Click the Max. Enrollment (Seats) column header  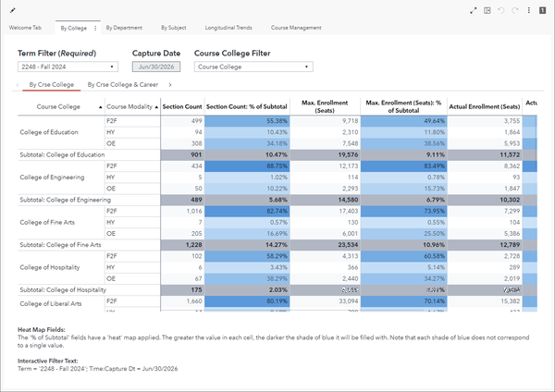pyautogui.click(x=325, y=106)
